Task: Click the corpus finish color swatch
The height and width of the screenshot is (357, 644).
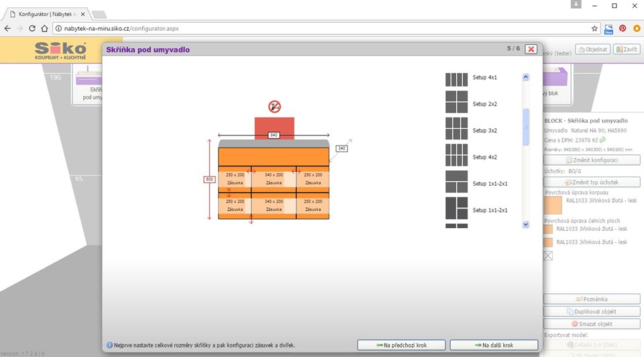Action: coord(553,205)
